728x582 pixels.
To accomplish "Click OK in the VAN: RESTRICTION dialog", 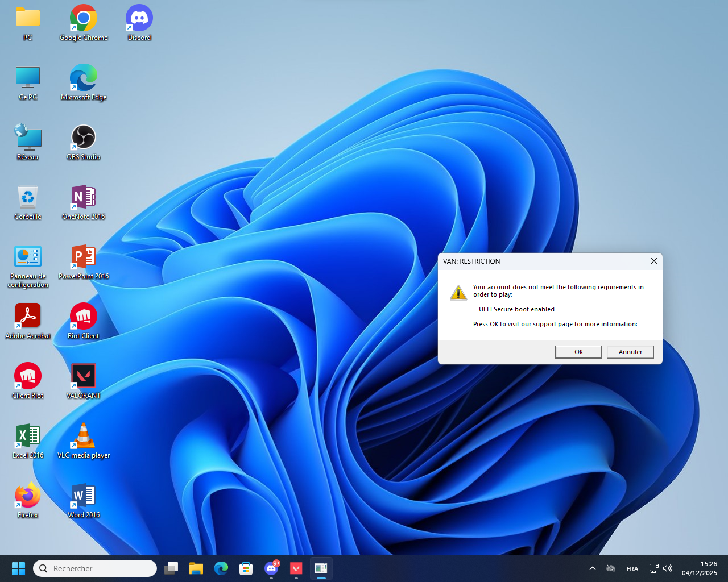I will coord(578,352).
